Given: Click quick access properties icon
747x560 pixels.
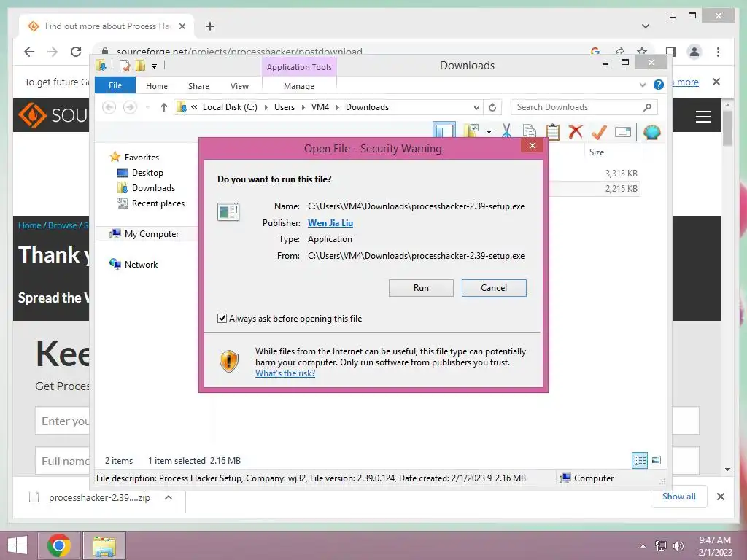Looking at the screenshot, I should (x=124, y=65).
